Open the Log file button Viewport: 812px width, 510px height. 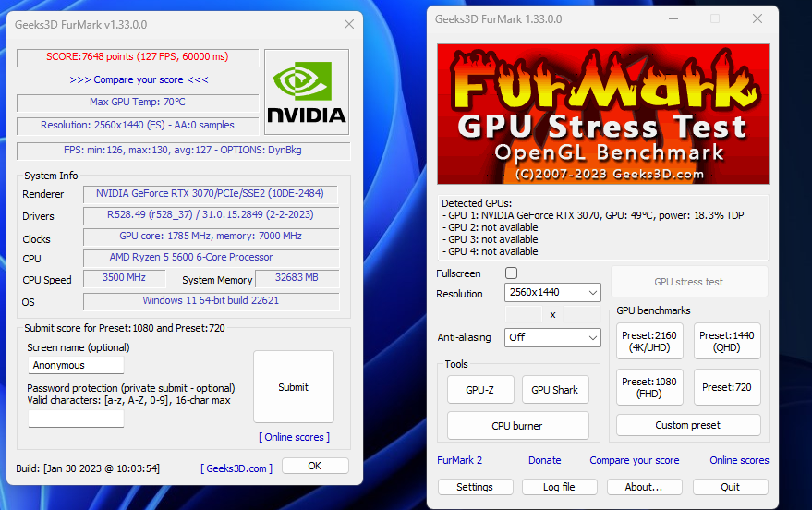[559, 487]
